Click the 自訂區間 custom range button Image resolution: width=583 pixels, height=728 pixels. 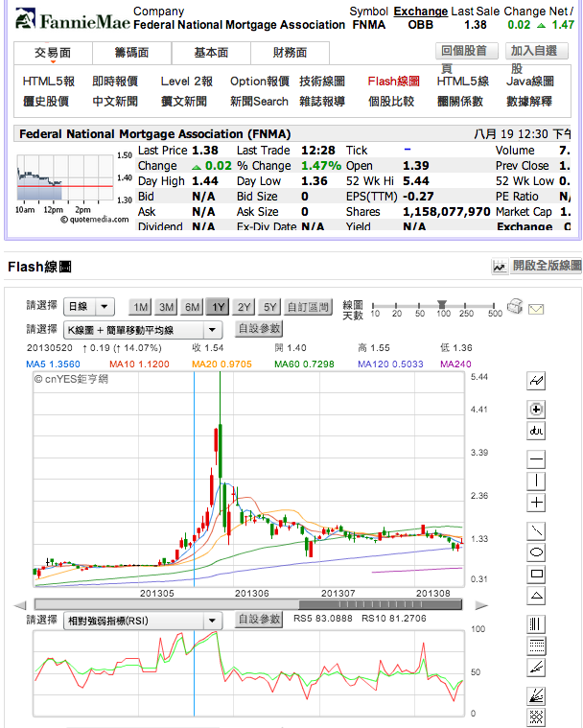point(308,307)
